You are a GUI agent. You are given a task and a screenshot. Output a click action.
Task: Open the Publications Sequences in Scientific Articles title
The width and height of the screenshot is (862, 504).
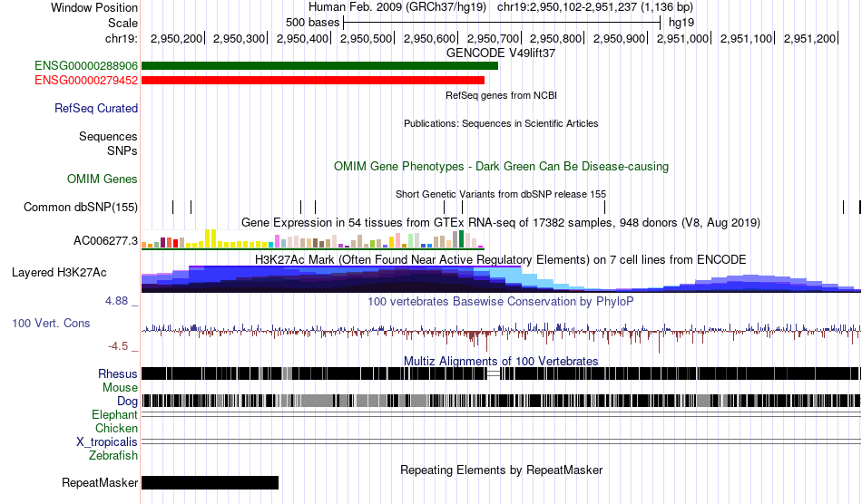pos(501,123)
